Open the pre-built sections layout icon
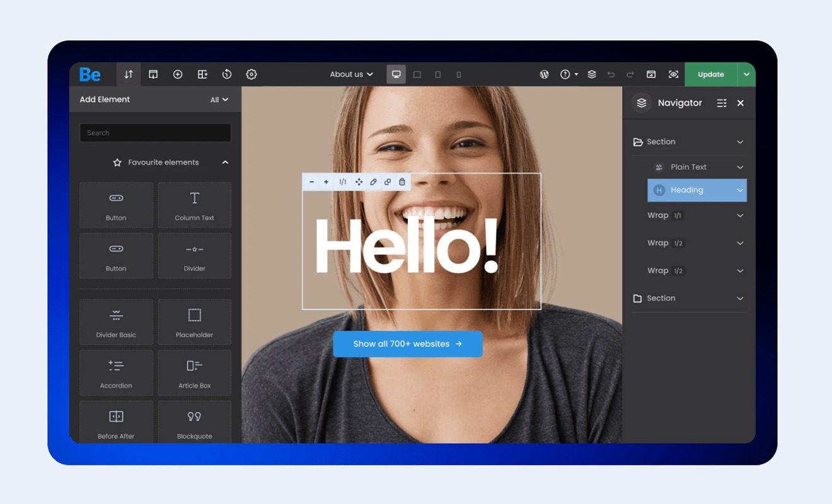 (202, 74)
